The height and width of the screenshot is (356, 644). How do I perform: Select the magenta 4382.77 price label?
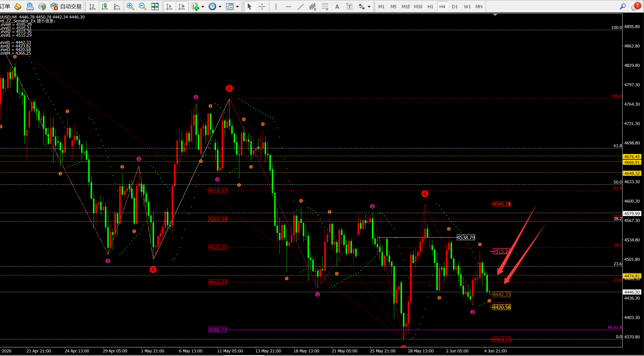click(218, 330)
